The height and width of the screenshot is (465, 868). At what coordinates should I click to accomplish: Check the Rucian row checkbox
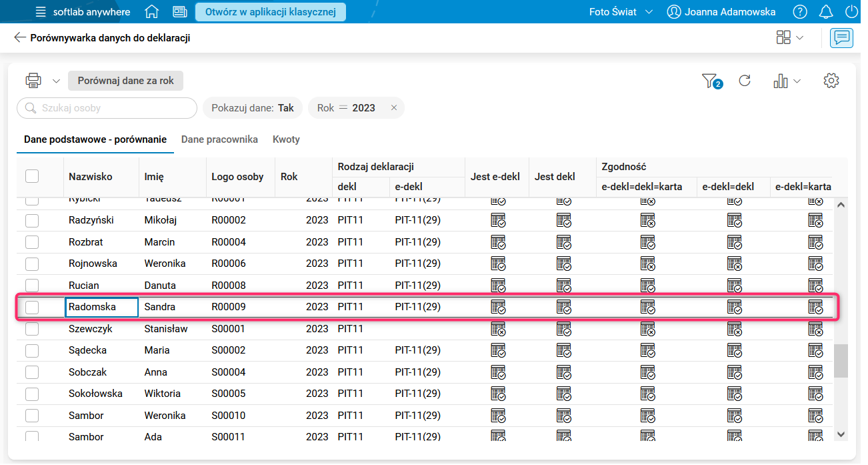32,286
